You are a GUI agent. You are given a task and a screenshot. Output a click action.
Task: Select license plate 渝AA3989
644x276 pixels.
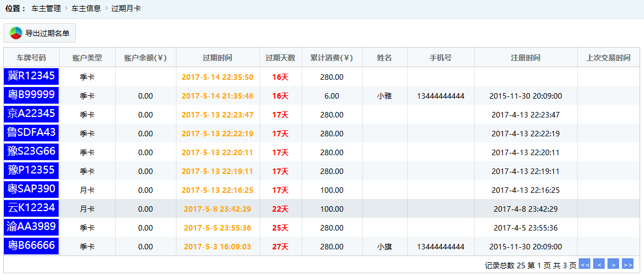point(31,227)
